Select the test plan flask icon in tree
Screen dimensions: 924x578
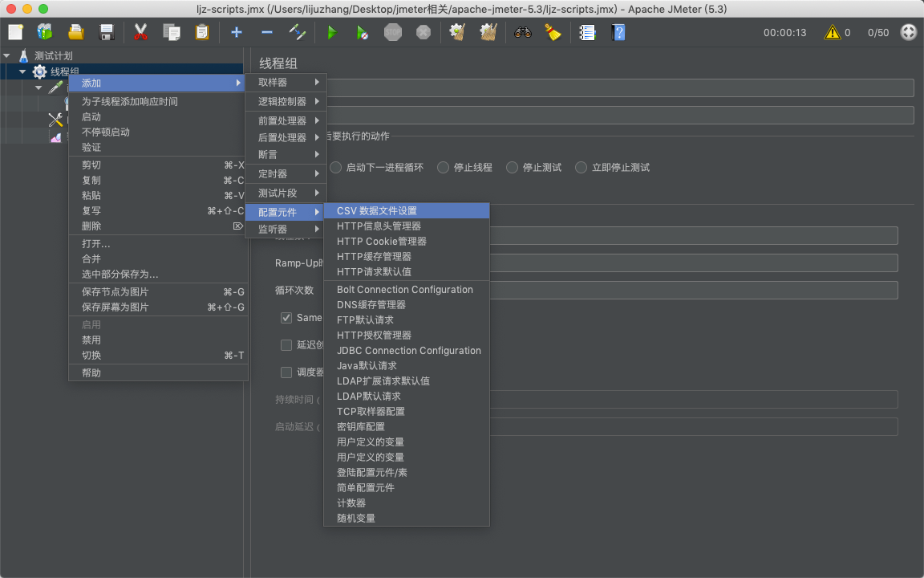click(23, 56)
